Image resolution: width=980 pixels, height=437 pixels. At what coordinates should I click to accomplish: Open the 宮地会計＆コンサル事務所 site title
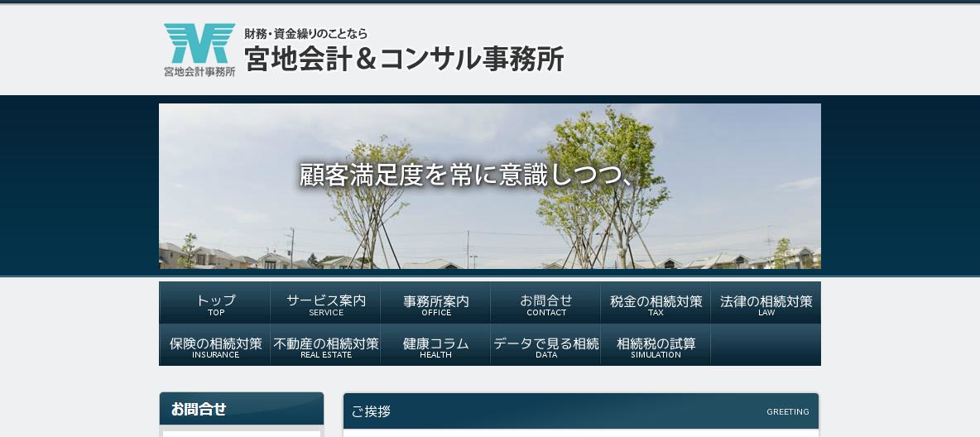pyautogui.click(x=405, y=60)
